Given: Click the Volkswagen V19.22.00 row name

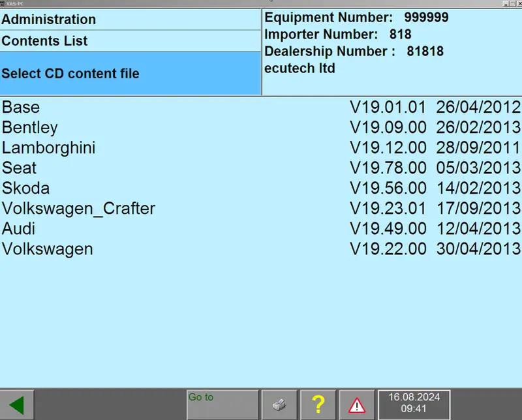Looking at the screenshot, I should (47, 249).
